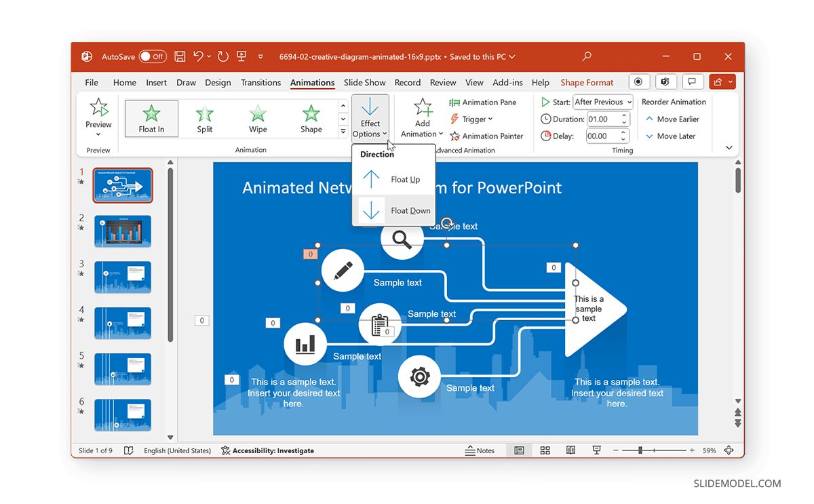
Task: Click the clipboard icon circle on slide
Action: point(380,324)
